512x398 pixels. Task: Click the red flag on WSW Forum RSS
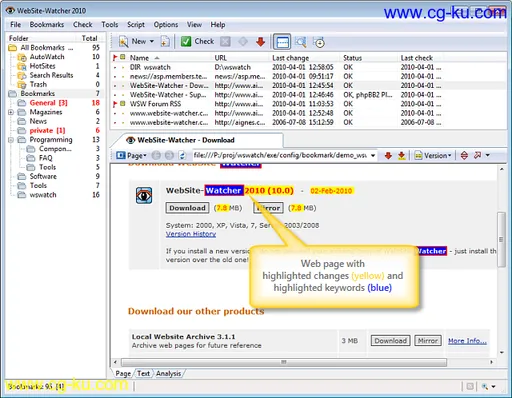tap(115, 104)
